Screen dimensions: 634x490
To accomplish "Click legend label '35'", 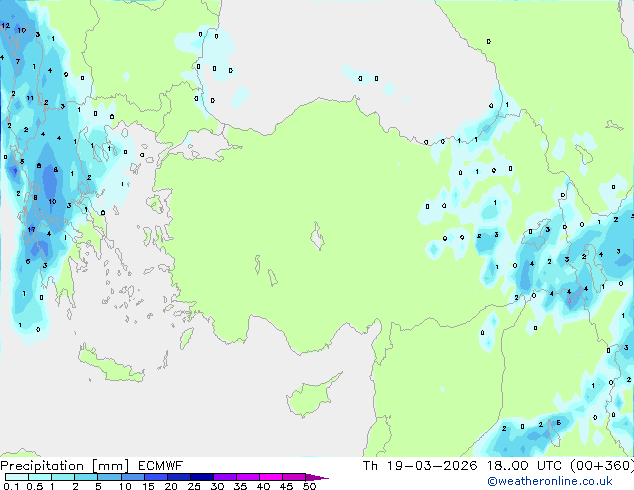I will coord(240,486).
